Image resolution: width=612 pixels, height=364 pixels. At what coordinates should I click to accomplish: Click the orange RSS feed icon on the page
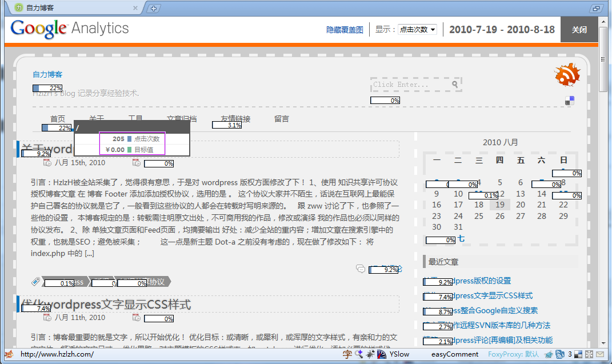[x=567, y=74]
